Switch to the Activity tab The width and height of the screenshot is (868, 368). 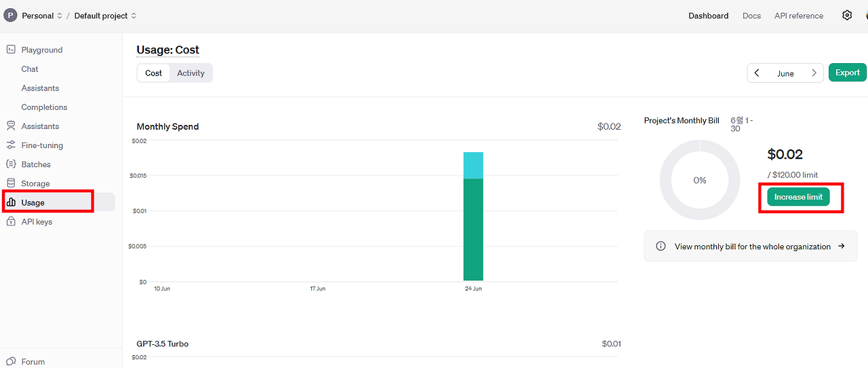click(x=191, y=73)
